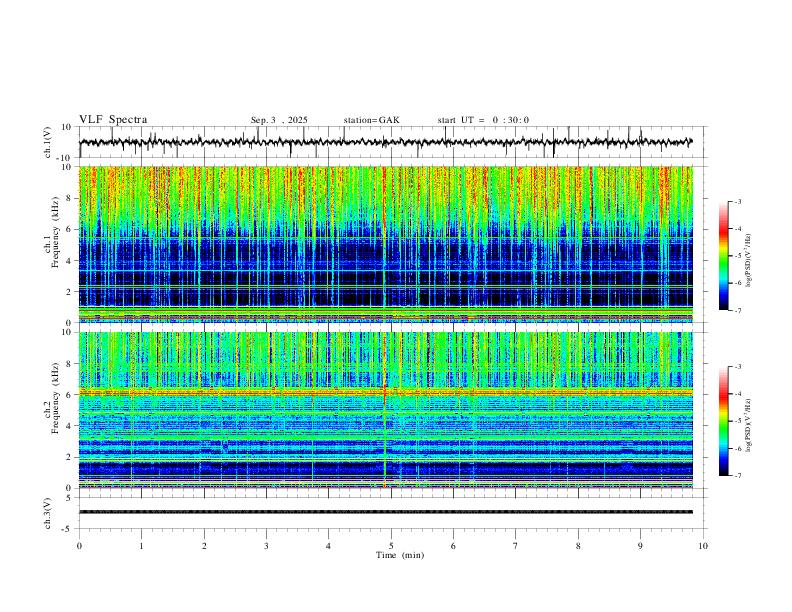Click the "Time (min)" axis title
This screenshot has width=792, height=612.
(x=400, y=555)
